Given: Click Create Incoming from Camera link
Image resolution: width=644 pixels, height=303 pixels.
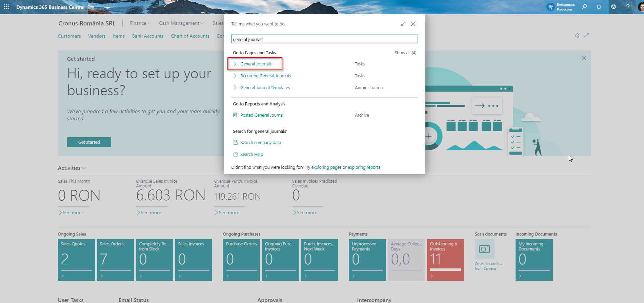Looking at the screenshot, I should (488, 266).
